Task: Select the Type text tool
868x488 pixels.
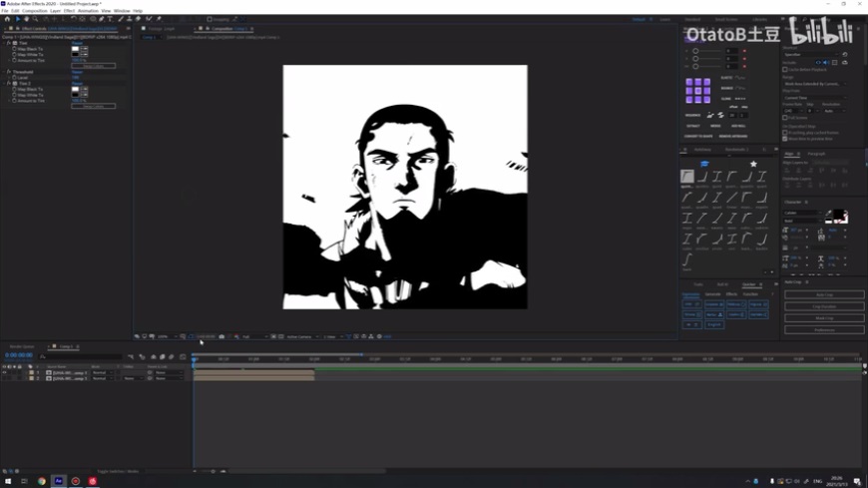Action: pyautogui.click(x=110, y=19)
